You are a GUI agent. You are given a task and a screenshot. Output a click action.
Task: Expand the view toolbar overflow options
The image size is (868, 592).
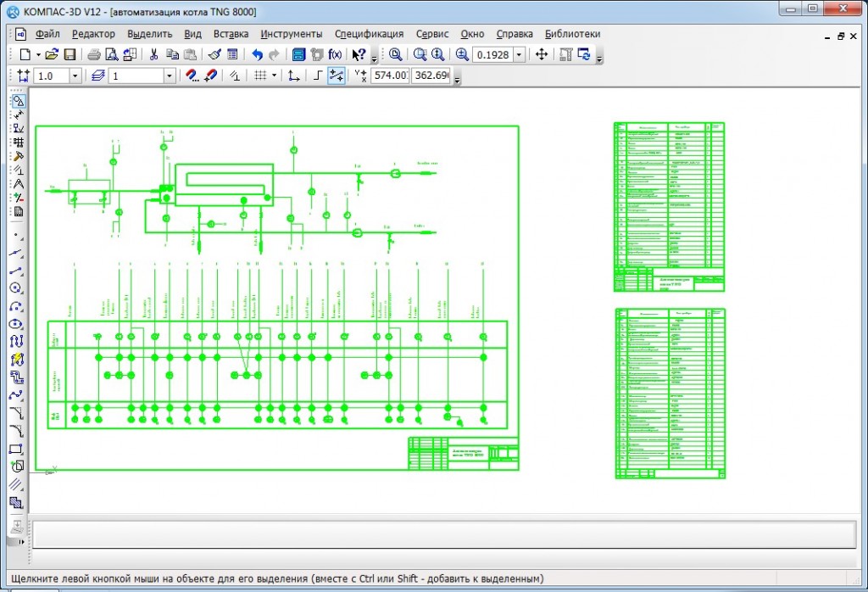pos(599,59)
